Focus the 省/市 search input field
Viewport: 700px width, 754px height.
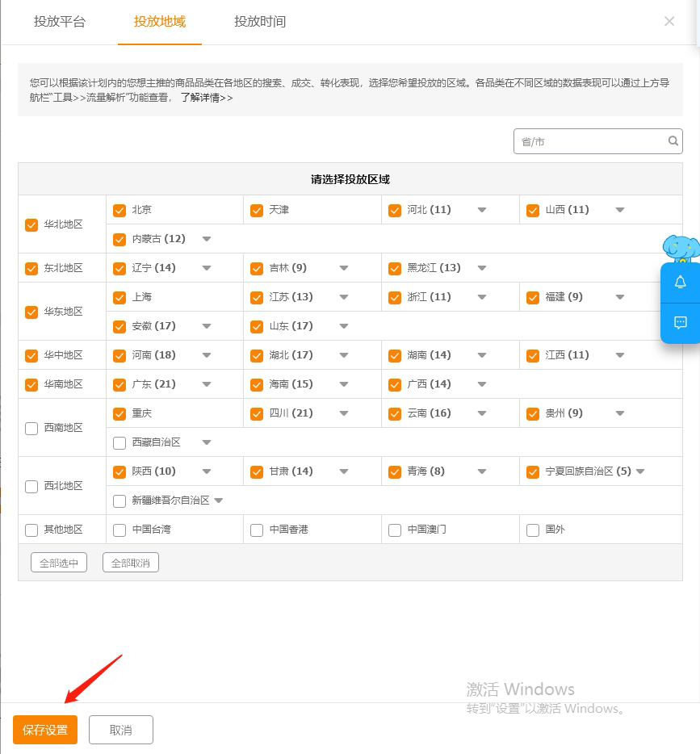pyautogui.click(x=589, y=141)
